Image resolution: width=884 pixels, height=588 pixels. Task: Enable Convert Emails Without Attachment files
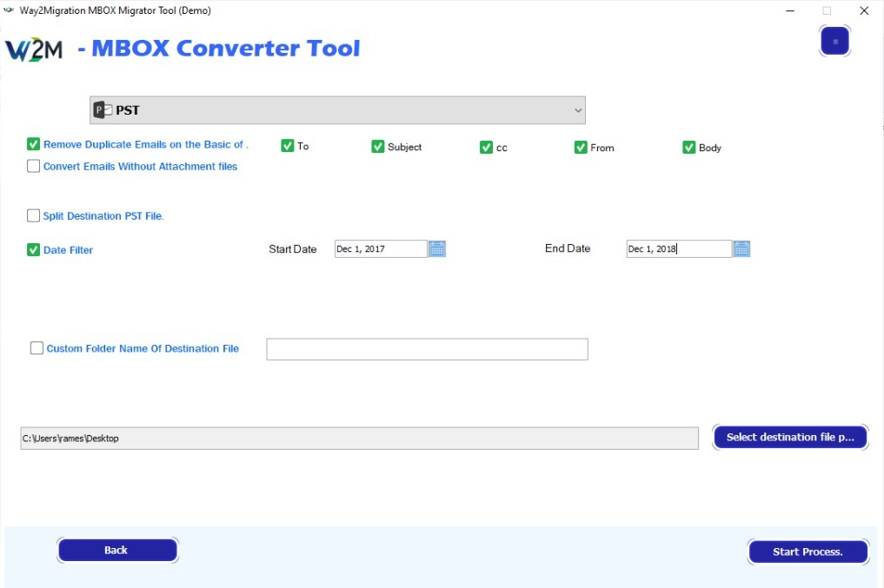tap(34, 166)
